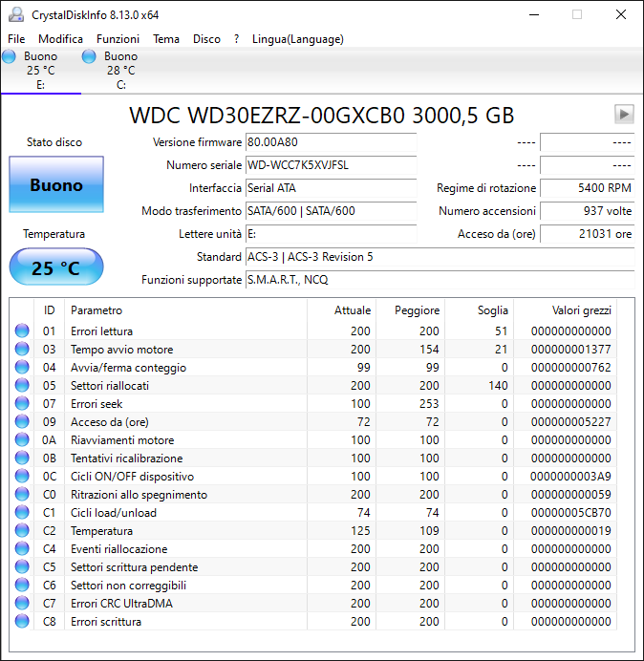Click status icon for Tempo avvio motore

click(x=22, y=349)
